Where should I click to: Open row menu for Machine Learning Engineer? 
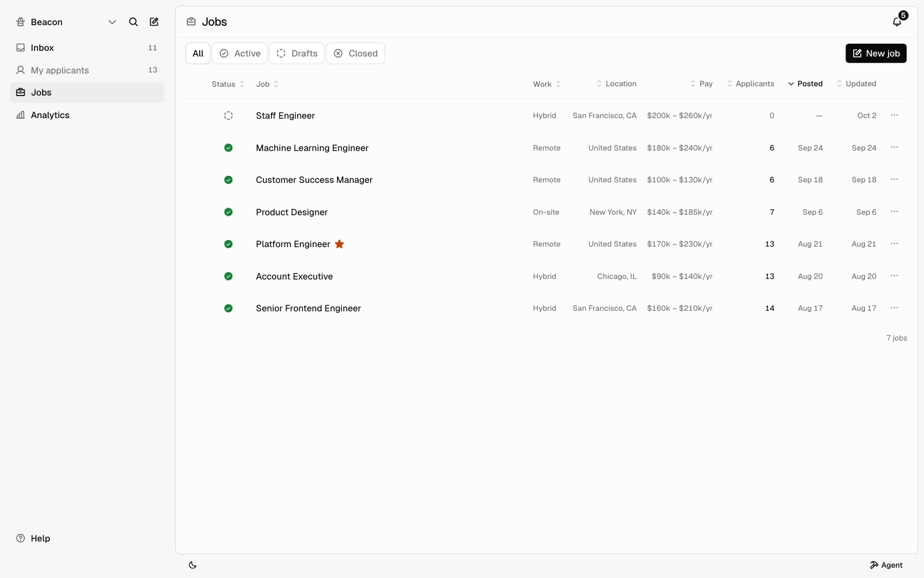click(894, 147)
